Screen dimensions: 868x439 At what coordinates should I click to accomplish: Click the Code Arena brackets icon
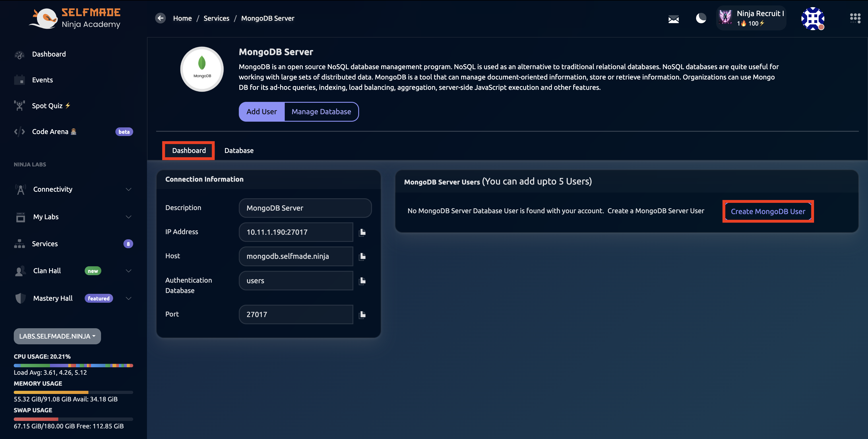tap(20, 132)
